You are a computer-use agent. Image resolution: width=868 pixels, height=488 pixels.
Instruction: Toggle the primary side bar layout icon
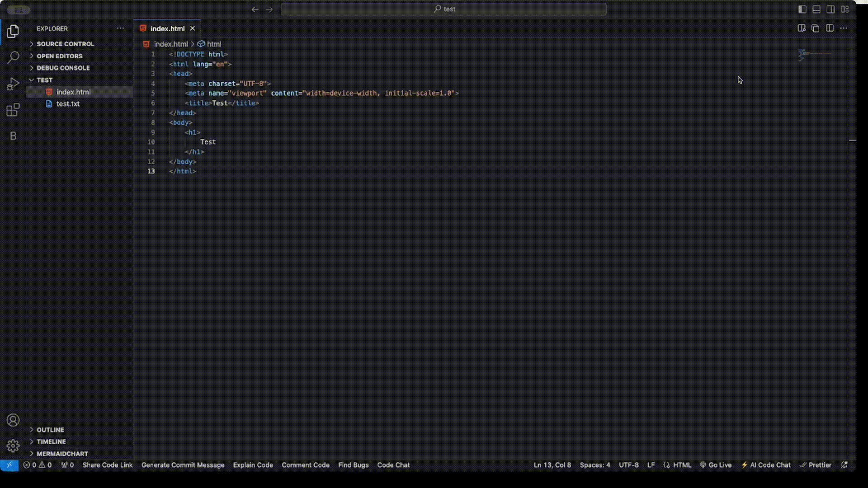(802, 9)
